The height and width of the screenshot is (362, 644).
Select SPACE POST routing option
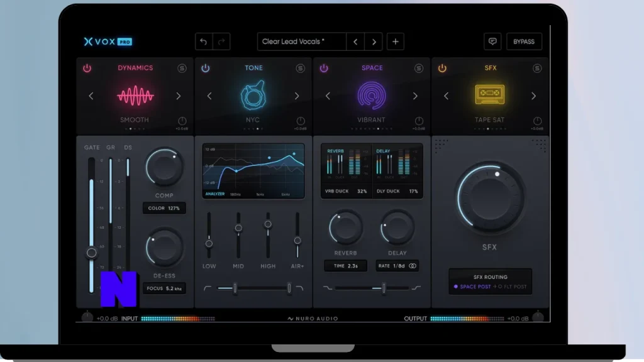(472, 287)
